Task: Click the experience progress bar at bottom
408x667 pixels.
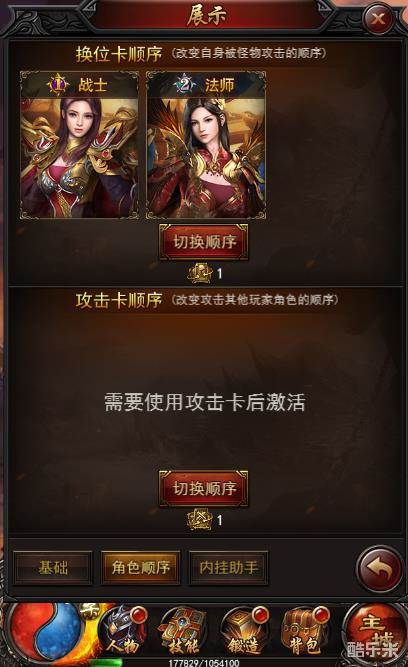Action: click(x=204, y=662)
